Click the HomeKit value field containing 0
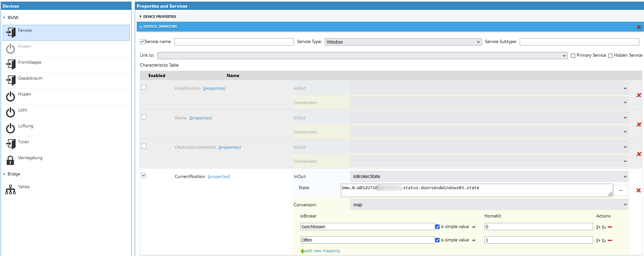Image resolution: width=644 pixels, height=256 pixels. pyautogui.click(x=538, y=227)
